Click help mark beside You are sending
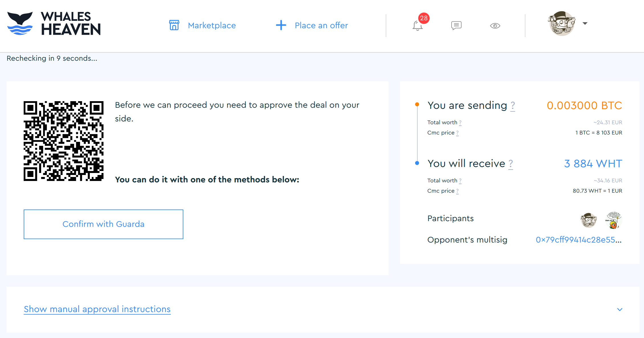Viewport: 644px width, 338px height. coord(513,106)
